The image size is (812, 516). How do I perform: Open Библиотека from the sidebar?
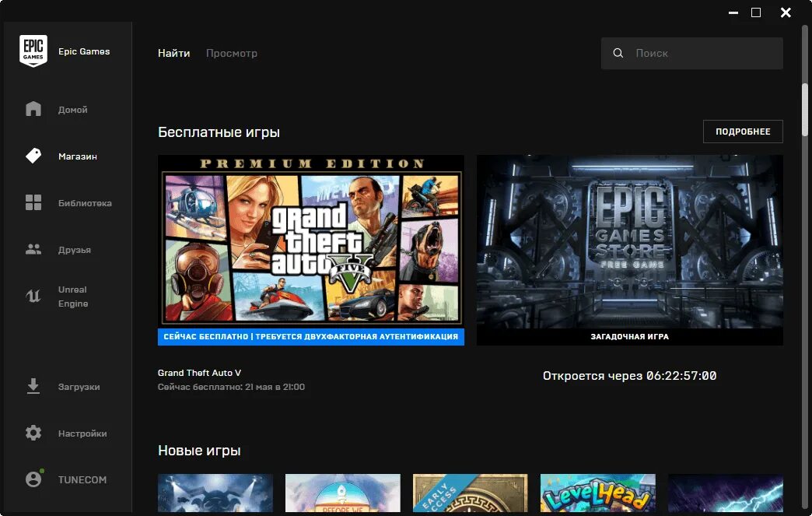coord(85,203)
